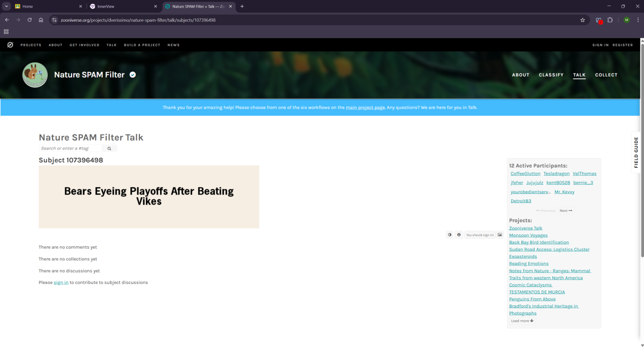Image resolution: width=644 pixels, height=348 pixels.
Task: Close the InnerView tab
Action: [x=155, y=7]
